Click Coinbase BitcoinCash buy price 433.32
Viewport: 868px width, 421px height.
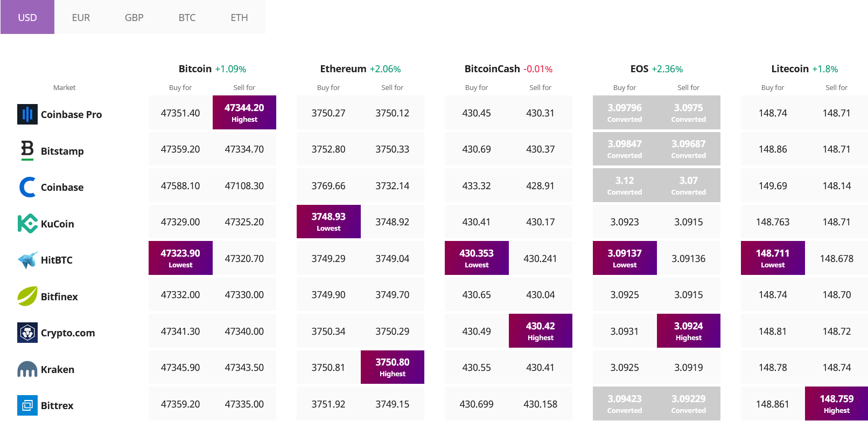(477, 185)
